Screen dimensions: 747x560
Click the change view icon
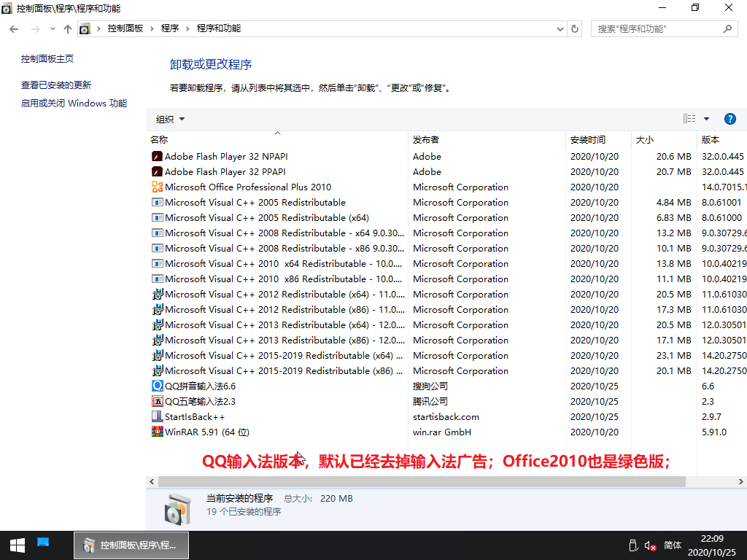[x=689, y=119]
